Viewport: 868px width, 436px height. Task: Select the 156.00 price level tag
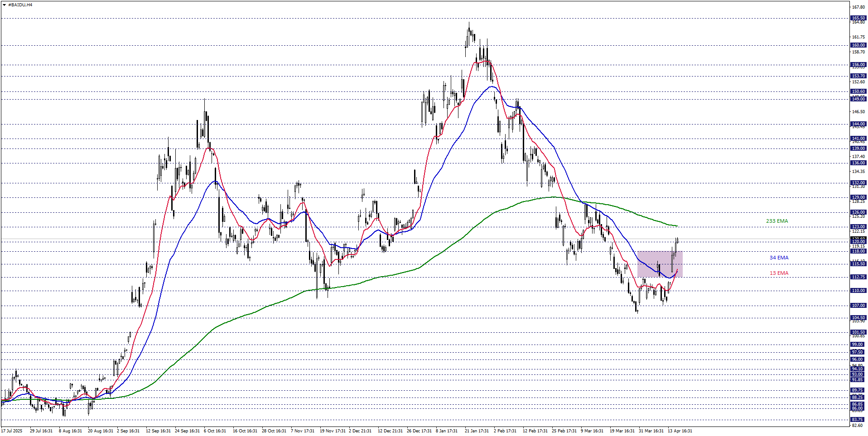pos(858,65)
